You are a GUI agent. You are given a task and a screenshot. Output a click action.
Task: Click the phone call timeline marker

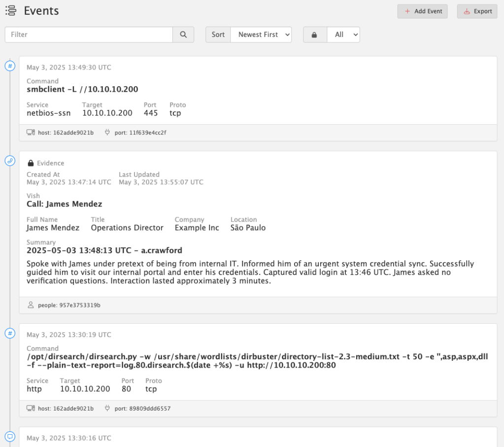pyautogui.click(x=10, y=160)
